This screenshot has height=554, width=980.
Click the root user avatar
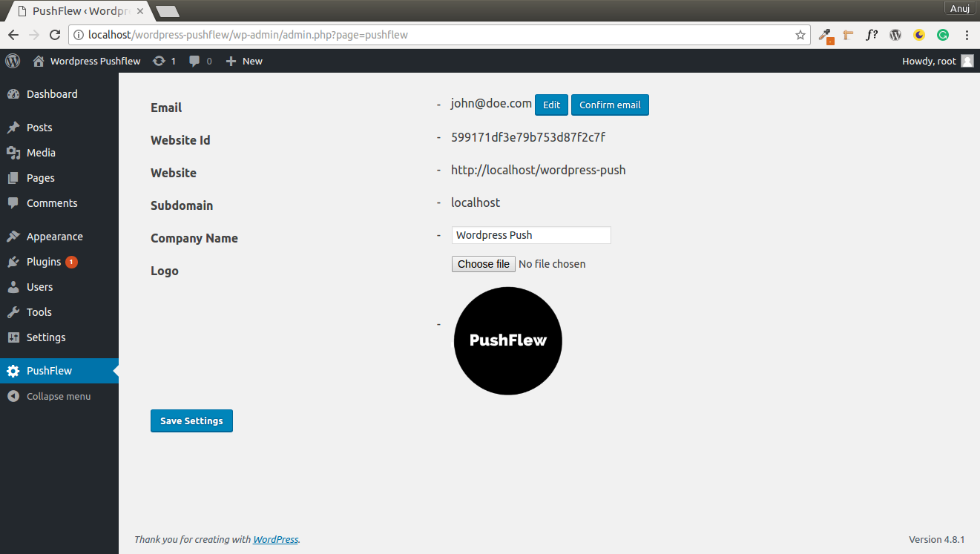pyautogui.click(x=967, y=61)
